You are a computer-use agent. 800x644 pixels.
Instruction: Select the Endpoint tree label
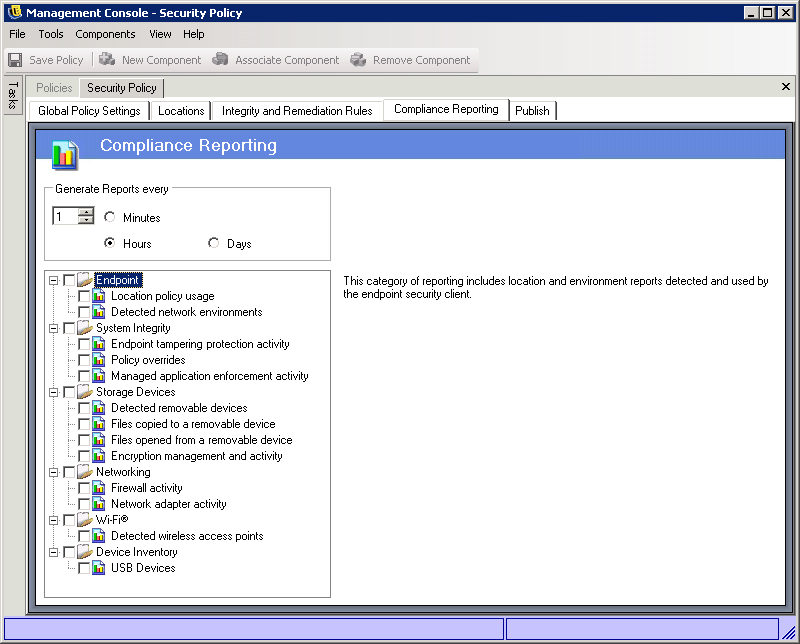click(118, 280)
